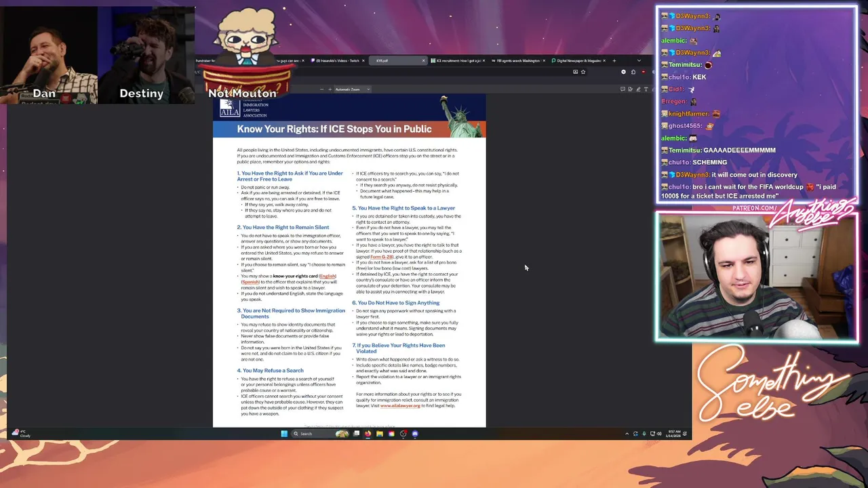
Task: Select the PDF text annotation tool
Action: pos(646,89)
